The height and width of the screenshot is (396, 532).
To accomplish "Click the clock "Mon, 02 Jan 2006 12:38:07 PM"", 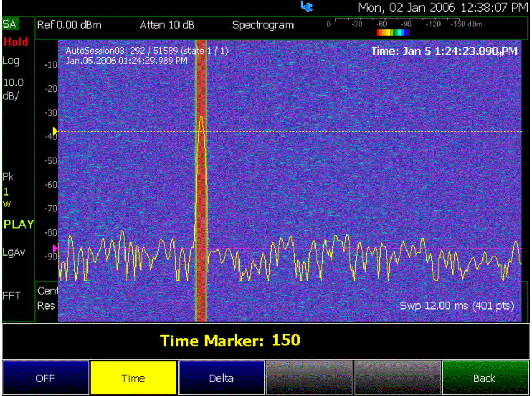I will [443, 8].
